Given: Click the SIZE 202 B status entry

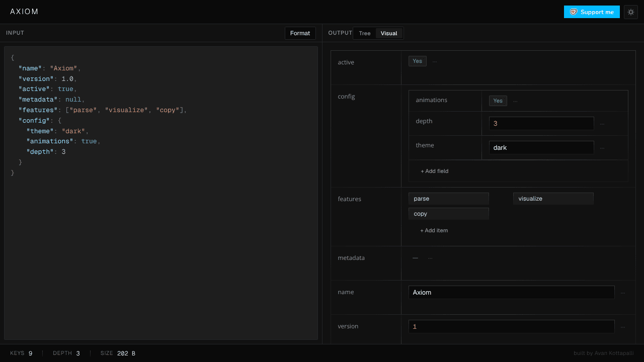Looking at the screenshot, I should 118,353.
